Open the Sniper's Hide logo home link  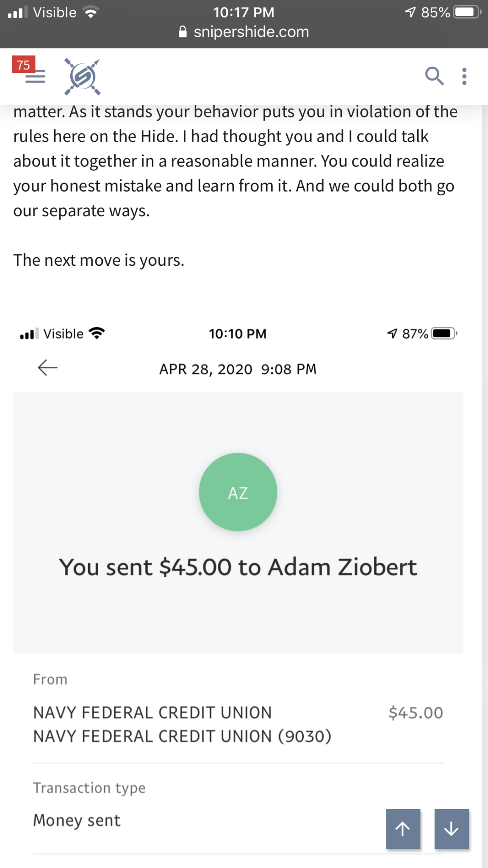[82, 77]
